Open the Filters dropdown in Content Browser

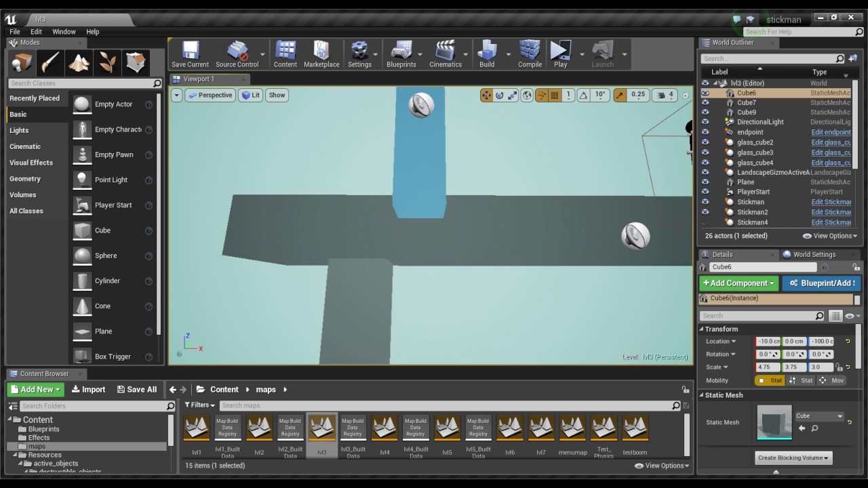200,405
